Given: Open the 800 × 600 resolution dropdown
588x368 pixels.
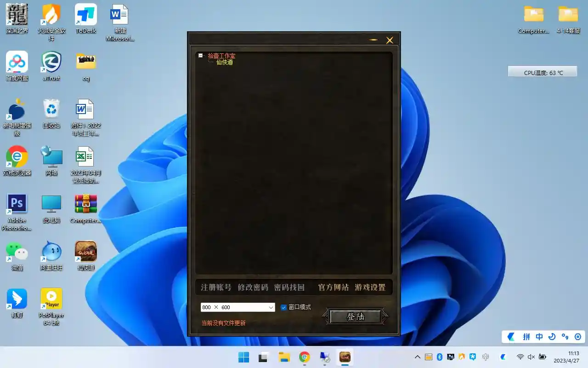Looking at the screenshot, I should click(x=238, y=307).
